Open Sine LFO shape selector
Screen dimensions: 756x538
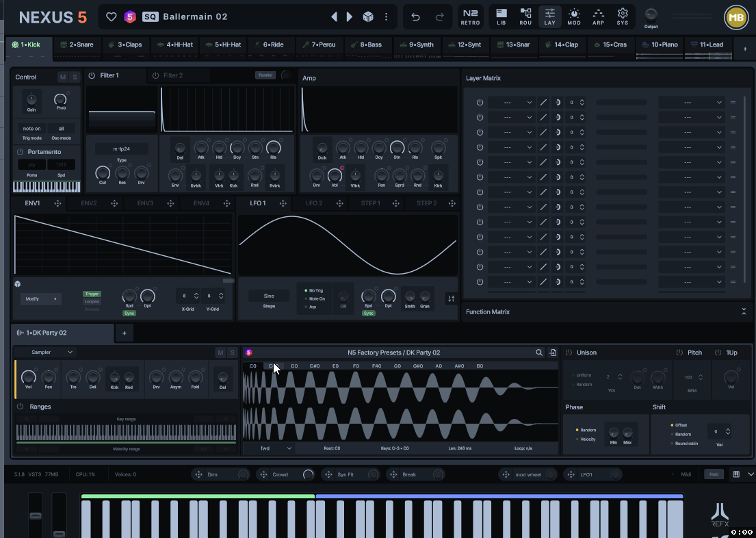pyautogui.click(x=269, y=296)
